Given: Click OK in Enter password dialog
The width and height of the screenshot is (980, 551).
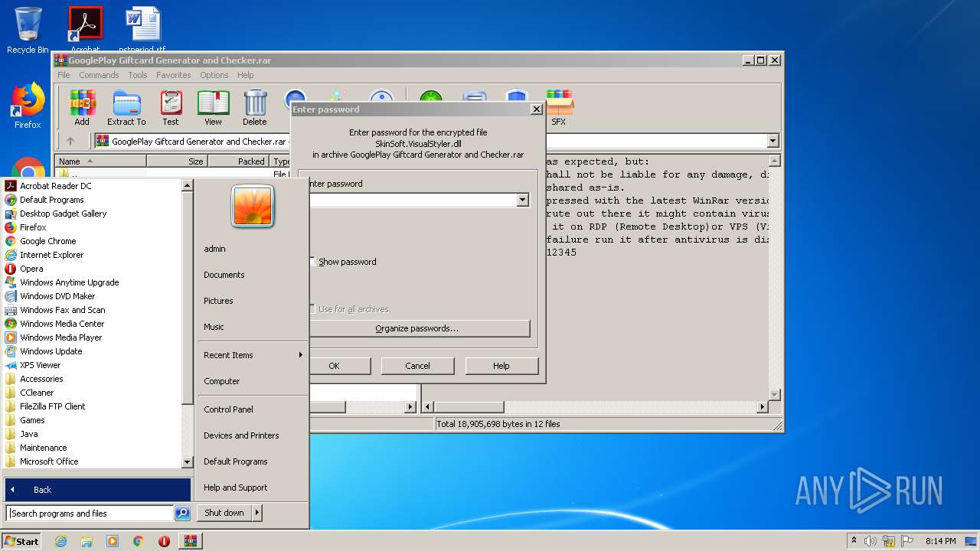Looking at the screenshot, I should coord(334,366).
